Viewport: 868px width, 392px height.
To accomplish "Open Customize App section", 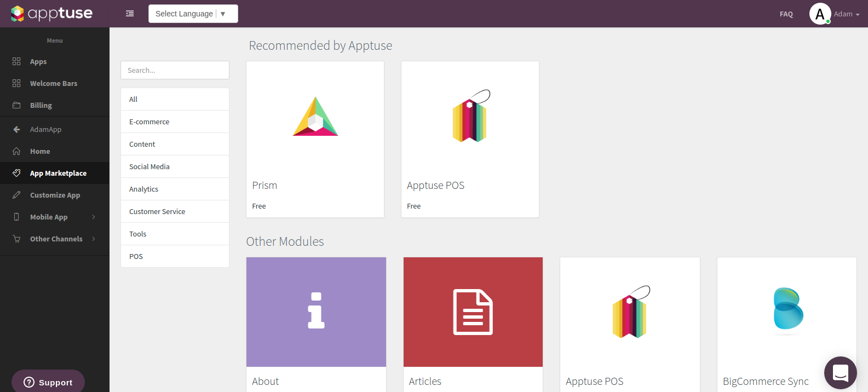I will 55,195.
